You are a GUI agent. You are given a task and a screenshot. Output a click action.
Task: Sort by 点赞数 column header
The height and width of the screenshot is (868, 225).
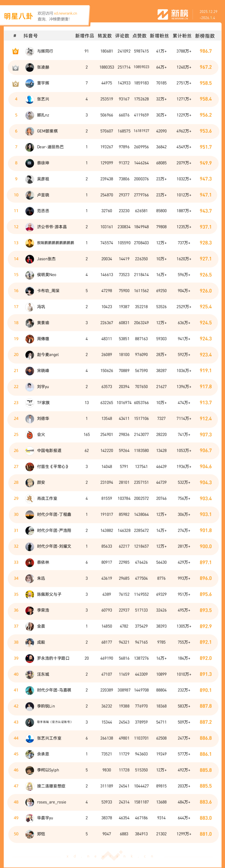[x=139, y=36]
